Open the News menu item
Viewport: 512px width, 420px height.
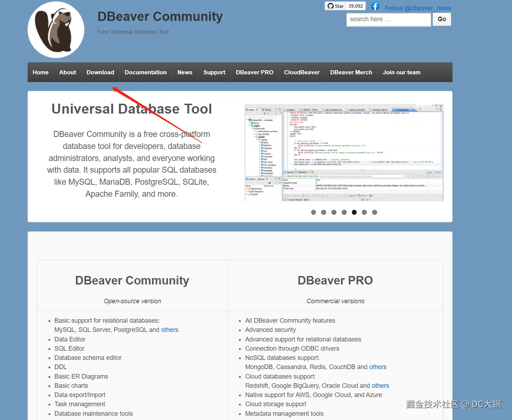click(x=185, y=72)
